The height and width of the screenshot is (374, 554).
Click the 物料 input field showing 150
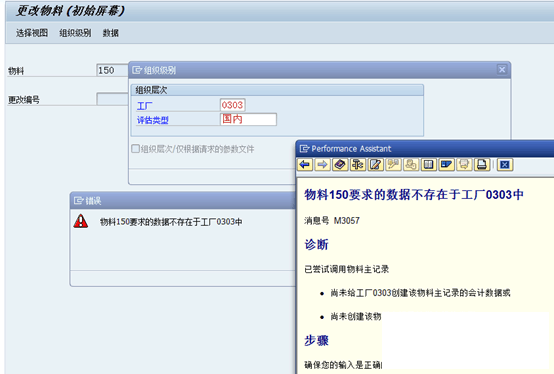112,70
